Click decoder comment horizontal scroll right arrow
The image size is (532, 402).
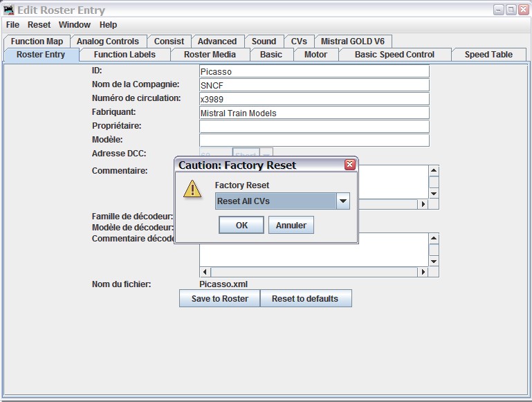coord(423,272)
